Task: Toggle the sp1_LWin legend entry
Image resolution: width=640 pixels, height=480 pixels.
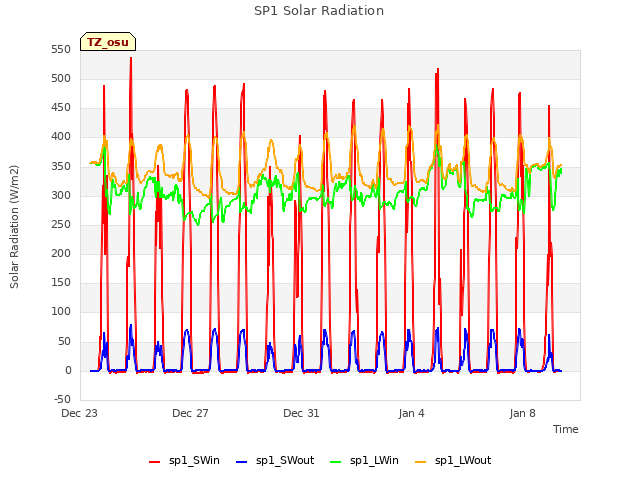Action: pyautogui.click(x=364, y=461)
